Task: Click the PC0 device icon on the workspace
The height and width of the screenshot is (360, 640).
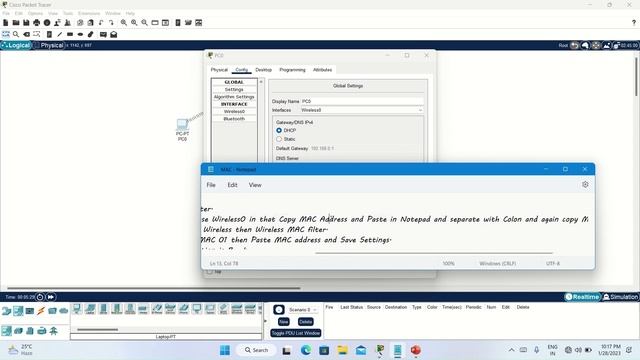Action: point(182,124)
